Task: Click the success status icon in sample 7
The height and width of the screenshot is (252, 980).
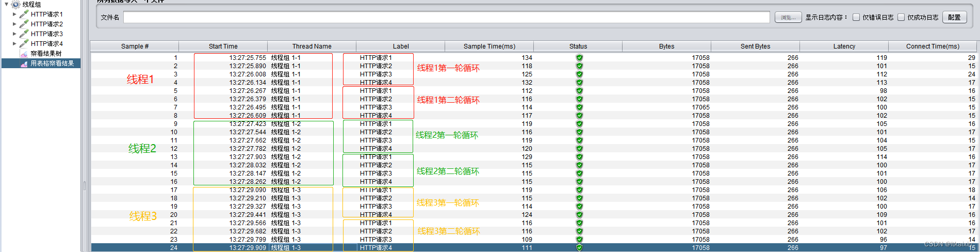Action: coord(579,107)
